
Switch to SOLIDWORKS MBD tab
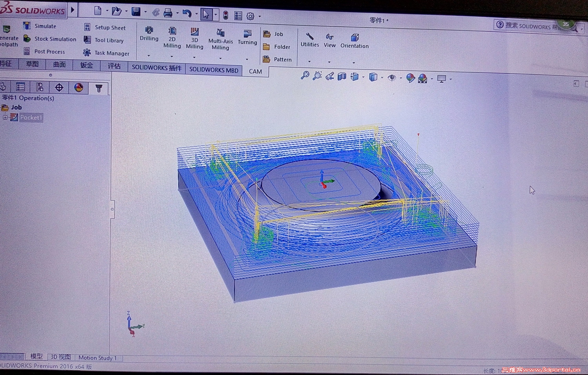[214, 70]
